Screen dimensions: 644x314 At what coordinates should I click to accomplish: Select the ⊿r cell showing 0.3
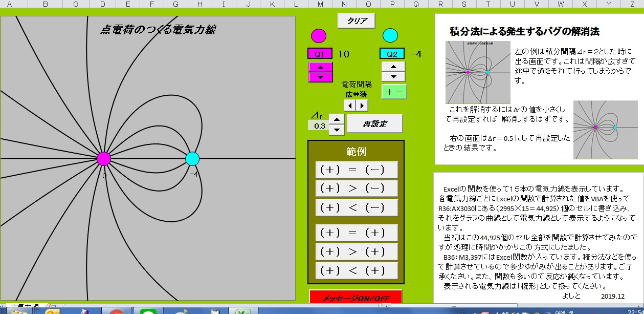click(319, 125)
